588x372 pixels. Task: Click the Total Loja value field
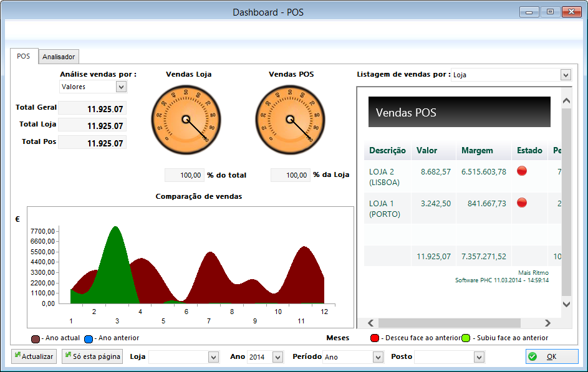point(92,125)
